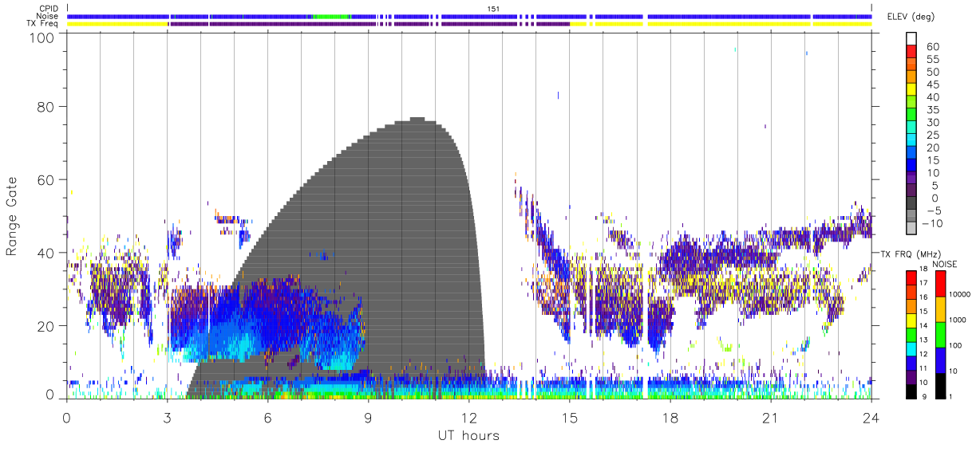Click the TX Freq row label
This screenshot has width=980, height=452.
(42, 23)
